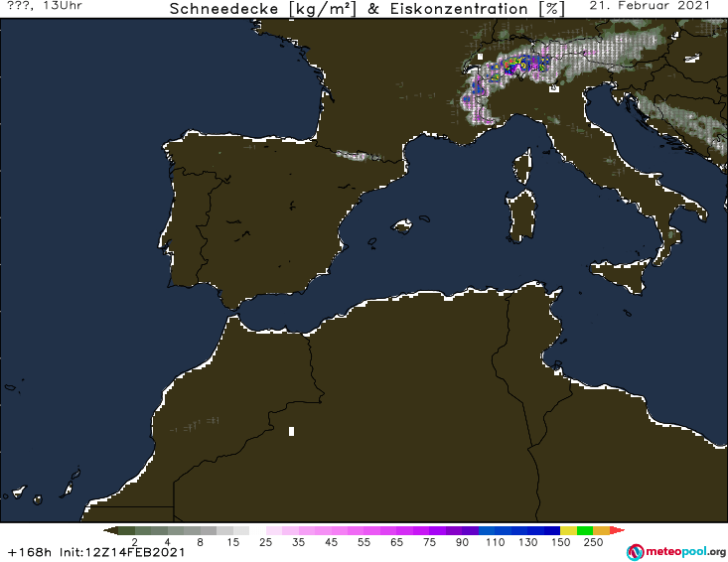Click the island of Corsica on map
728x562 pixels.
click(x=522, y=167)
